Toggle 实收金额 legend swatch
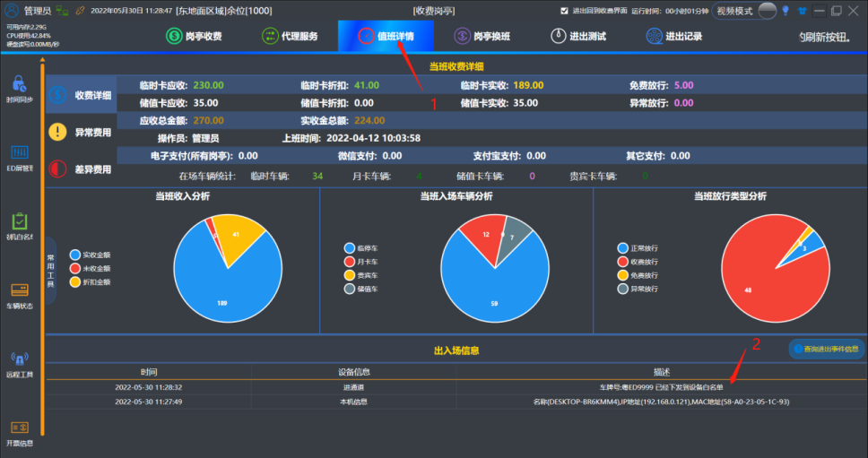The width and height of the screenshot is (868, 458). coord(75,255)
